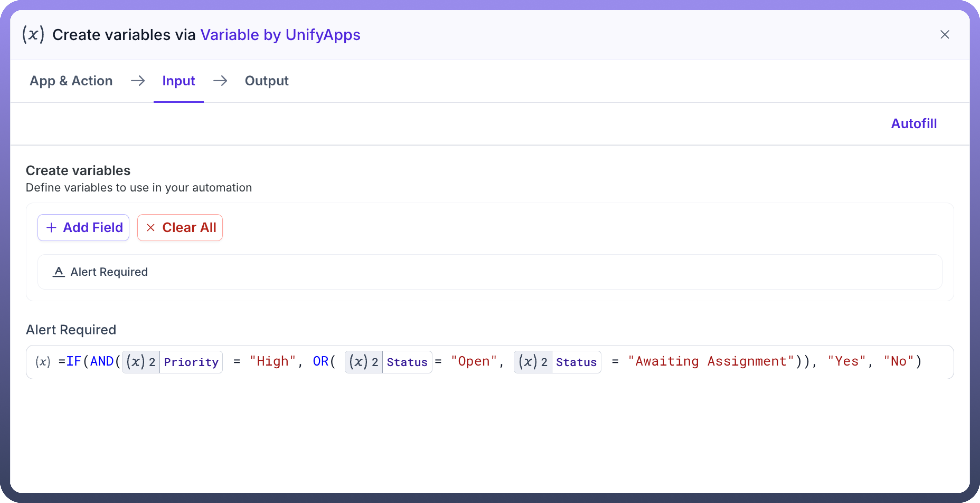Click the arrow between Input and Output
This screenshot has height=503, width=980.
click(x=220, y=81)
